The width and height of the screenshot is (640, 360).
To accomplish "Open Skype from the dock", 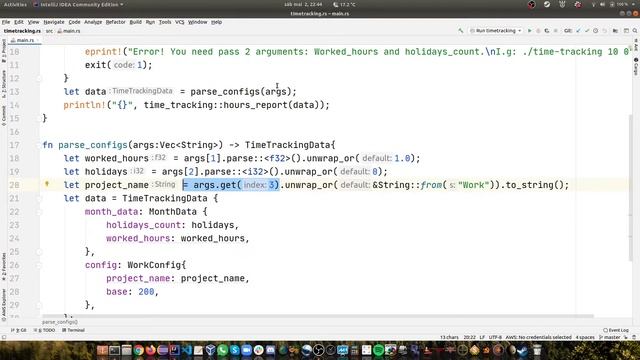I will [234, 350].
